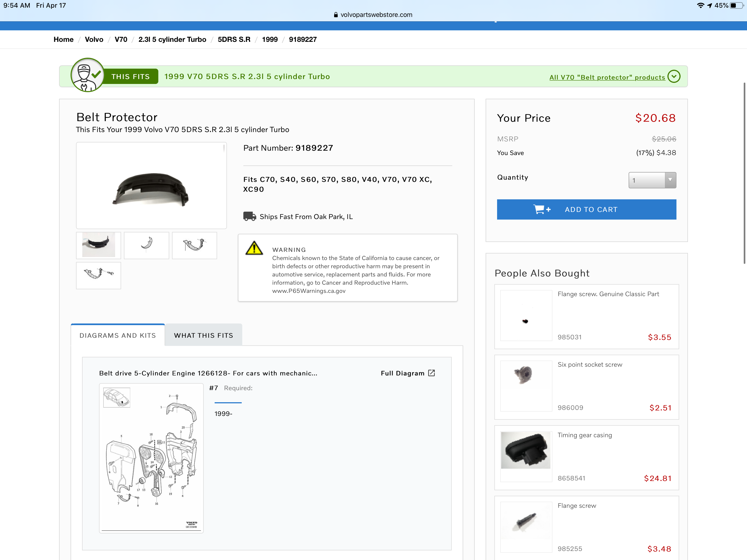Click the Add to Cart button
The height and width of the screenshot is (560, 747).
pyautogui.click(x=586, y=209)
